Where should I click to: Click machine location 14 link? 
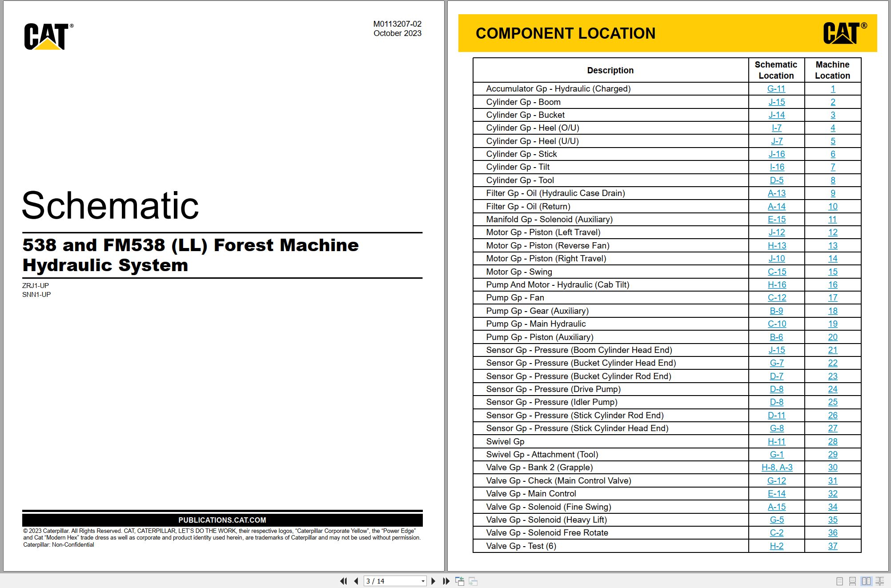(x=833, y=258)
